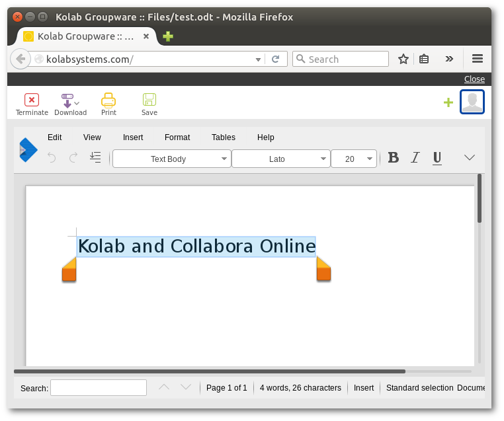Screen dimensions: 504x421
Task: Click the search next down arrow
Action: pyautogui.click(x=186, y=387)
